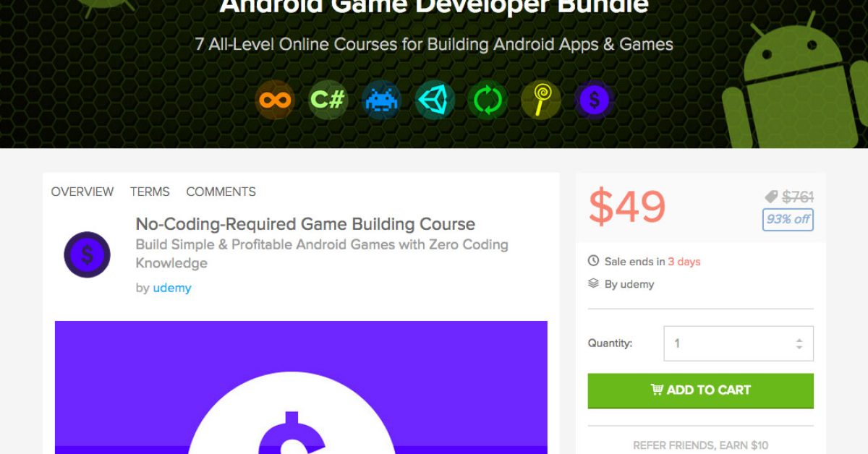Screen dimensions: 868x454
Task: Open the udemy author link
Action: tap(172, 288)
